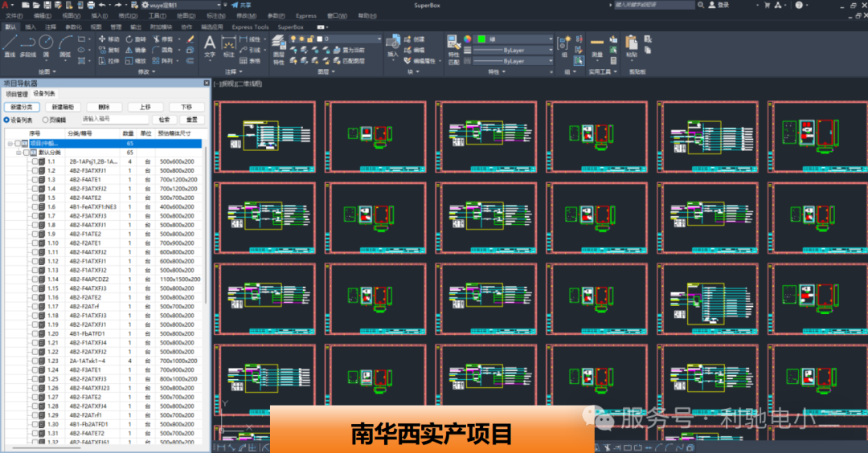Click the white layer color swatch
The width and height of the screenshot is (868, 453).
click(319, 39)
